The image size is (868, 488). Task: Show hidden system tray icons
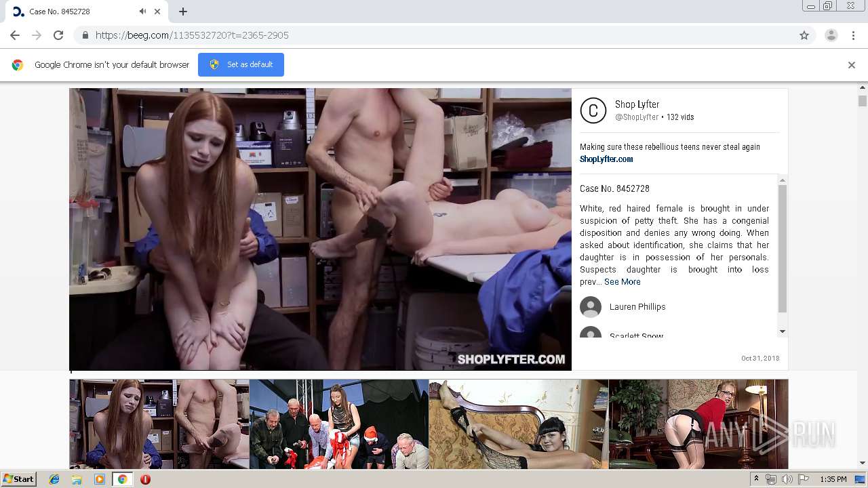(757, 479)
